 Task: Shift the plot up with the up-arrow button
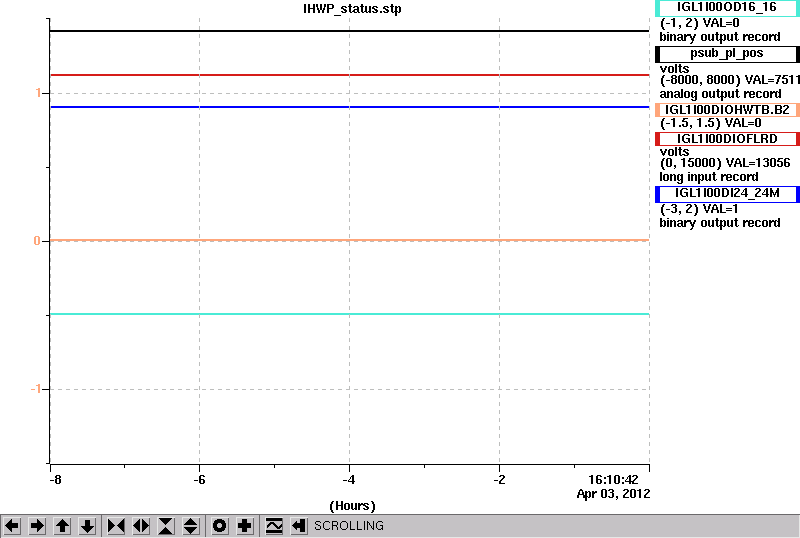pos(62,526)
